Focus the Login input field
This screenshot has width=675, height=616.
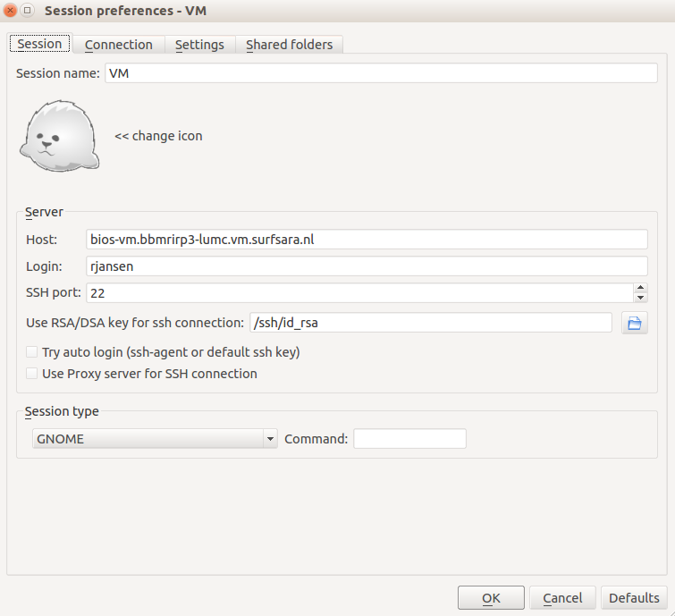367,266
